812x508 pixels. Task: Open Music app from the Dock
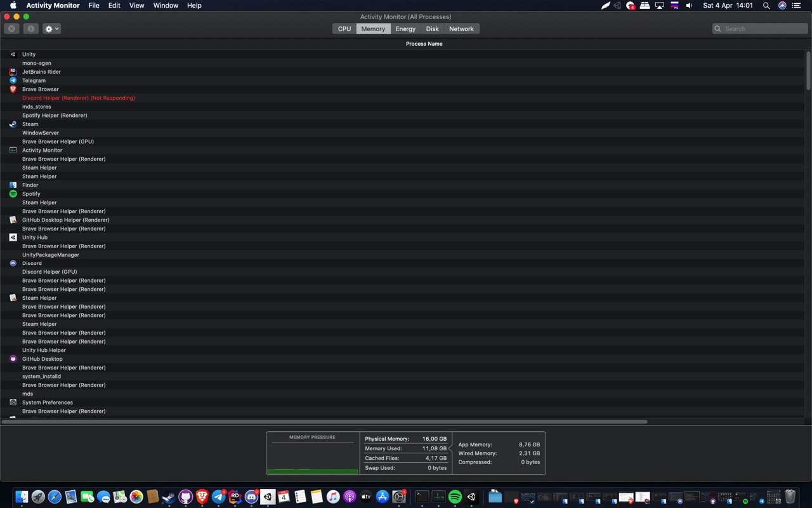tap(333, 497)
